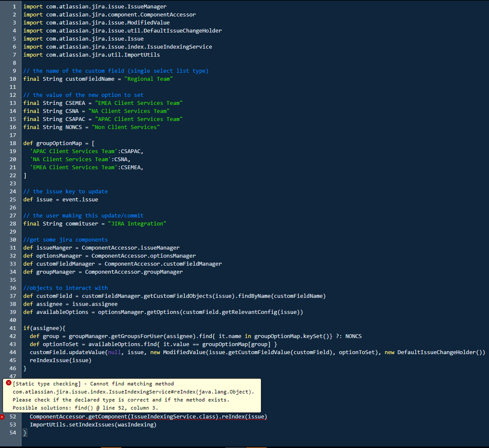Click the red error icon in tooltip

(9, 383)
